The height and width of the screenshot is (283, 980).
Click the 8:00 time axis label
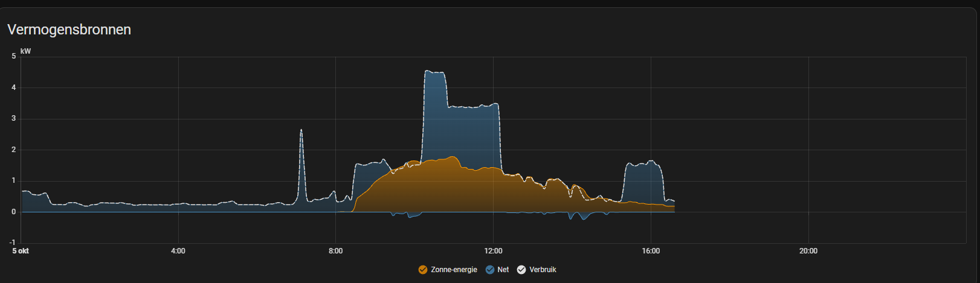pos(335,251)
